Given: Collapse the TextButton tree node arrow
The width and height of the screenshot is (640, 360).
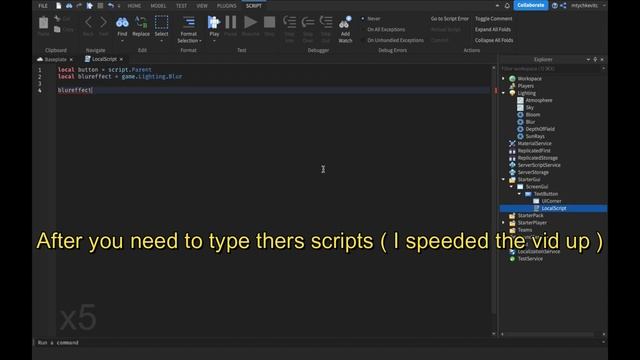Looking at the screenshot, I should tap(519, 194).
